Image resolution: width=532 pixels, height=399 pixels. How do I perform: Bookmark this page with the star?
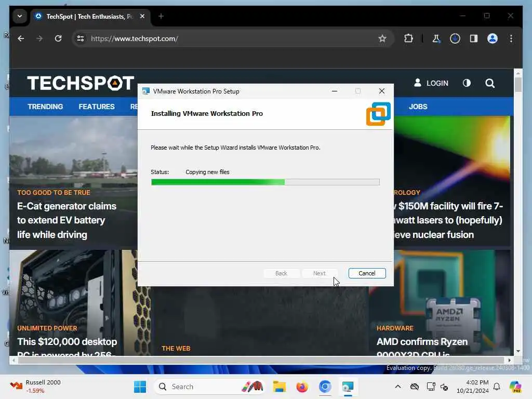tap(382, 38)
